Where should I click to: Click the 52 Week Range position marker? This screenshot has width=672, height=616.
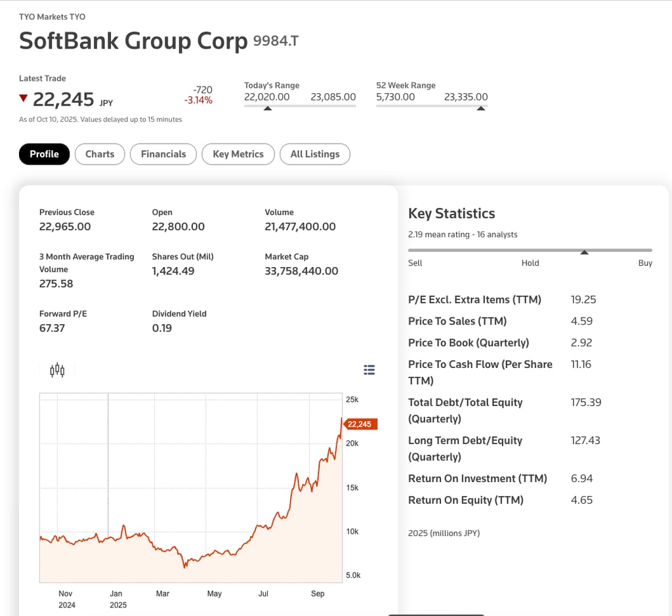481,108
